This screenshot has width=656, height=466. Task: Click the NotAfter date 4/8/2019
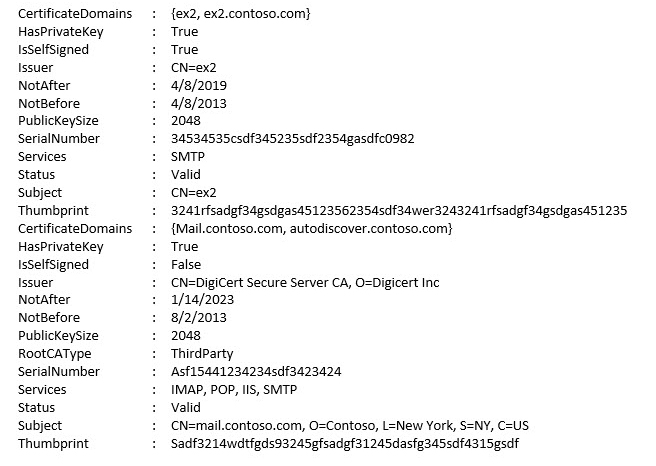[199, 85]
